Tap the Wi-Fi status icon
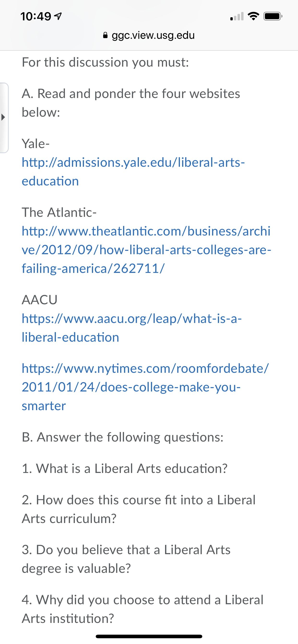 253,16
